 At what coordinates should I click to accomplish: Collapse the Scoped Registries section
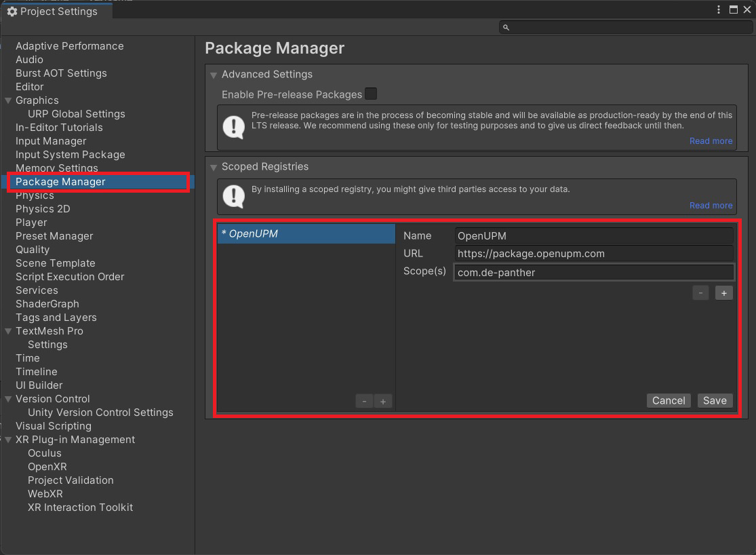pos(214,168)
